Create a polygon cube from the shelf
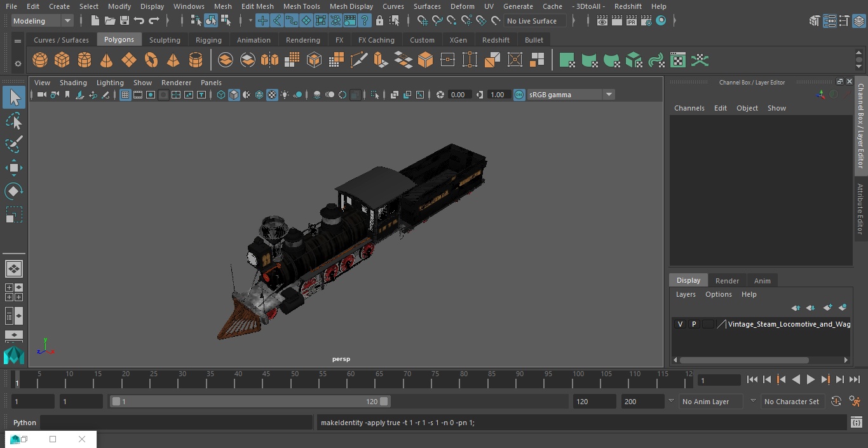868x448 pixels. click(62, 60)
